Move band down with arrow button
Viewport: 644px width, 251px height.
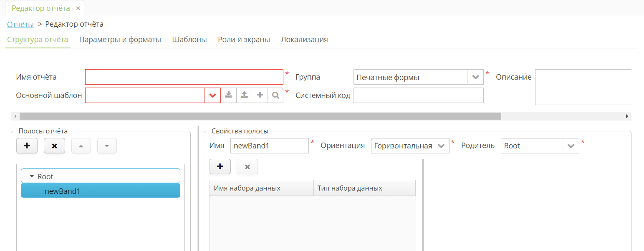point(107,146)
